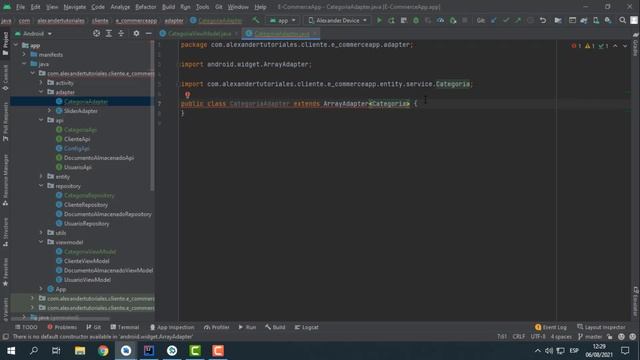Screen dimensions: 640x360
Task: Click the Git commit checkmark icon
Action: [x=506, y=20]
